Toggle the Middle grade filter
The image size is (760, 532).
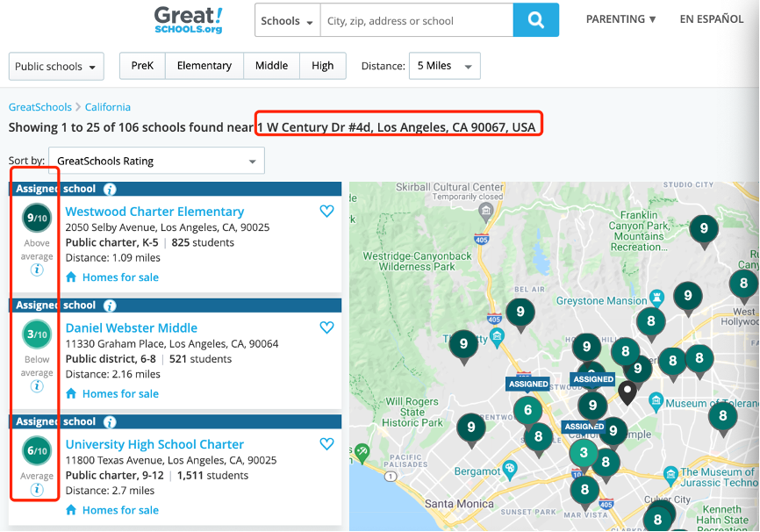point(272,66)
